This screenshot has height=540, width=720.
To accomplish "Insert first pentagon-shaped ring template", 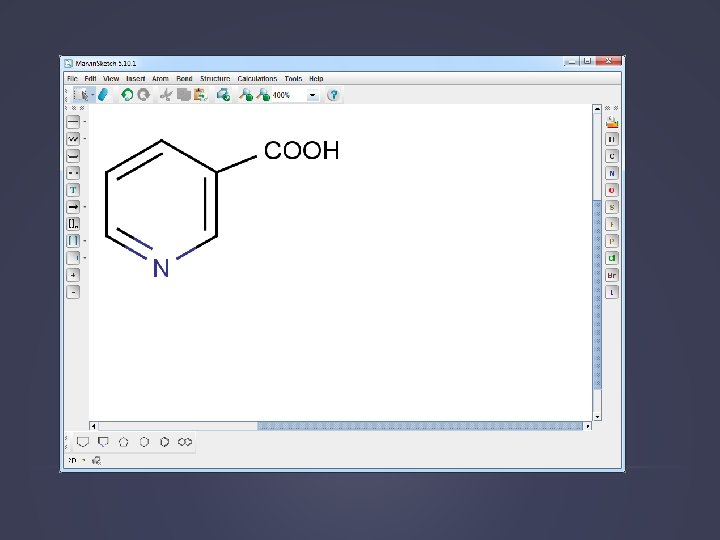I will (x=83, y=442).
